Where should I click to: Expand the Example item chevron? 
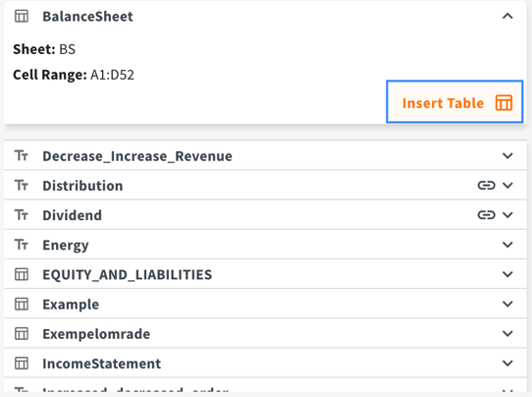coord(507,304)
